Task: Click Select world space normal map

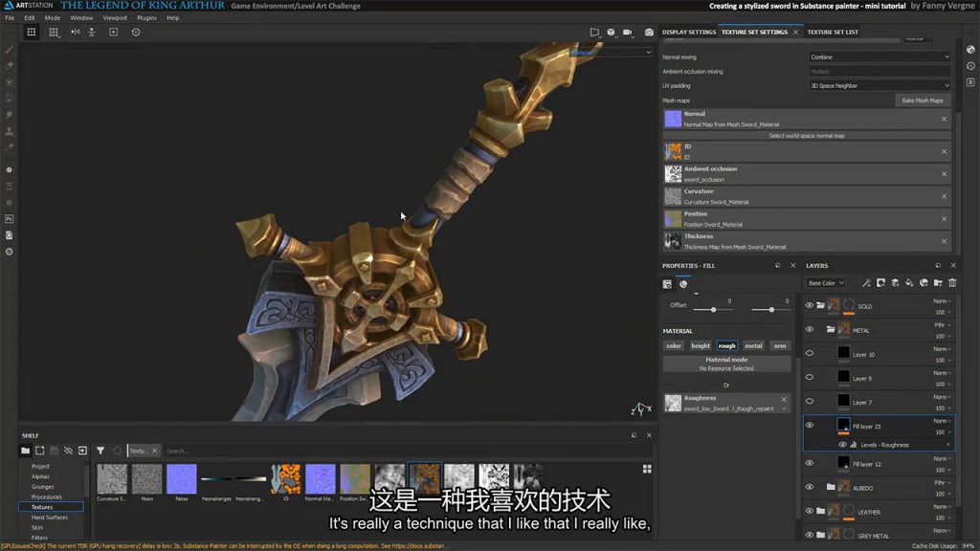Action: coord(807,136)
